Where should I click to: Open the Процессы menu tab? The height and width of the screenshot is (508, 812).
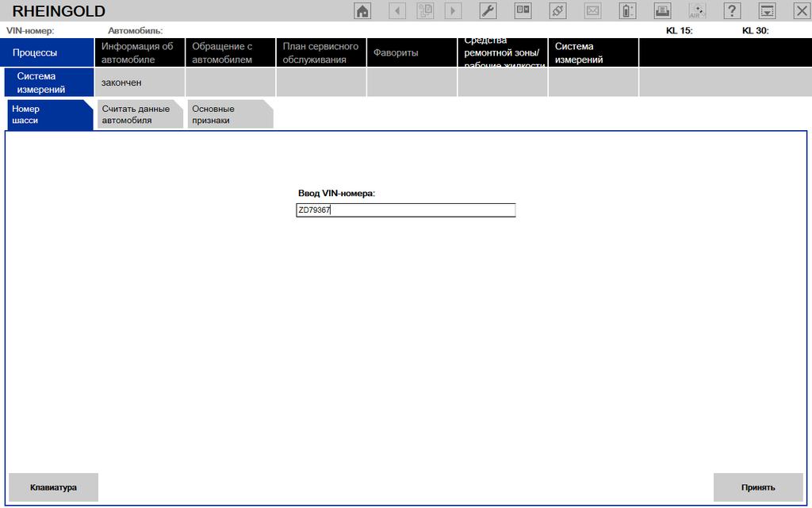coord(48,53)
